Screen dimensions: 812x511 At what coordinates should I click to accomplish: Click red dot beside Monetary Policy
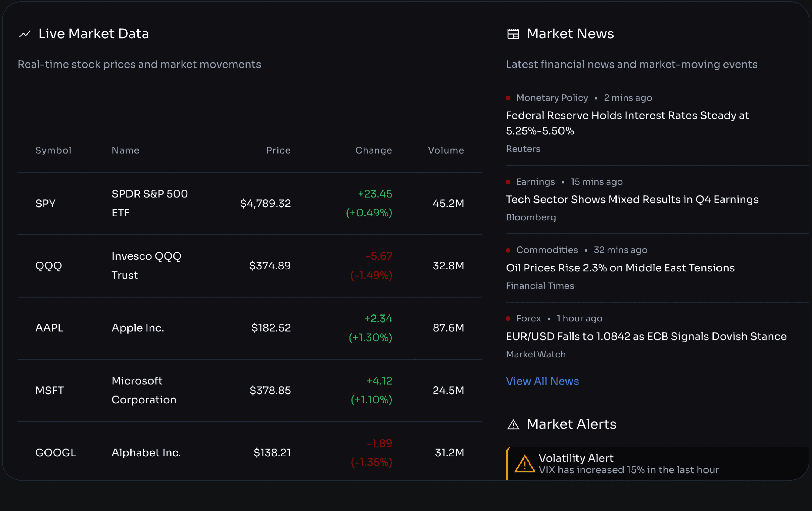pyautogui.click(x=508, y=98)
